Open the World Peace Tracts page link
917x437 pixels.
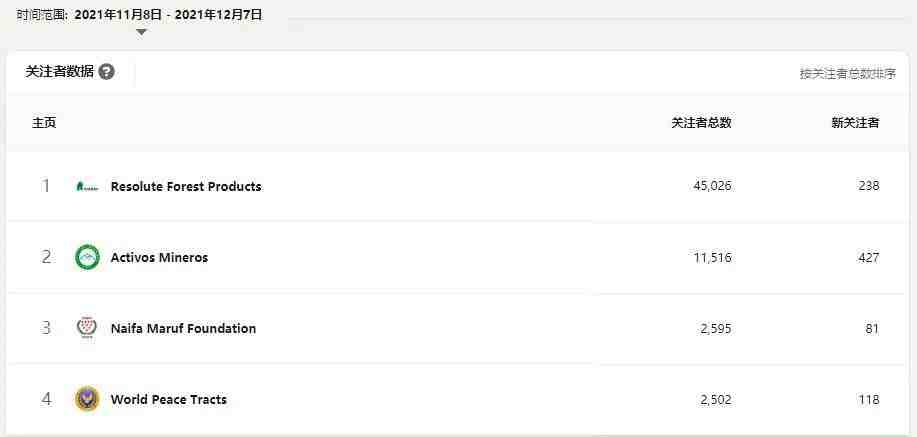point(168,400)
